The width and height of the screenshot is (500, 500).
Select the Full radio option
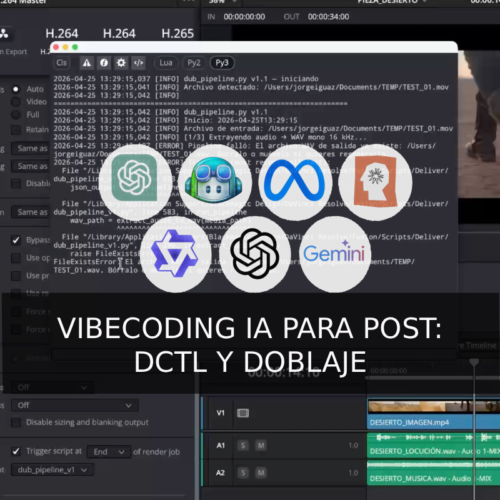[x=16, y=115]
